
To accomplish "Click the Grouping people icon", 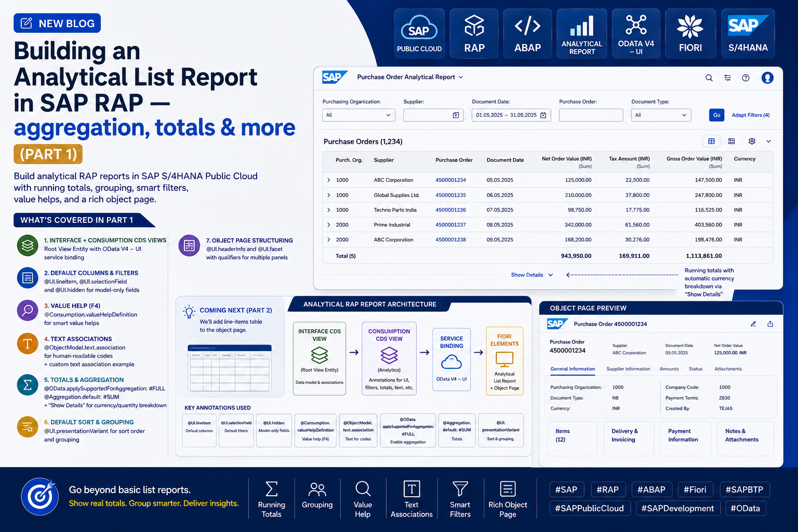I will coord(317,489).
